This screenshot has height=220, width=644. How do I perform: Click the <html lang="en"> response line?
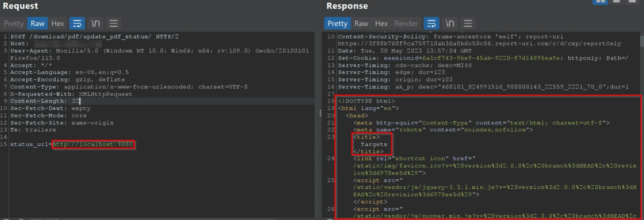coord(368,108)
